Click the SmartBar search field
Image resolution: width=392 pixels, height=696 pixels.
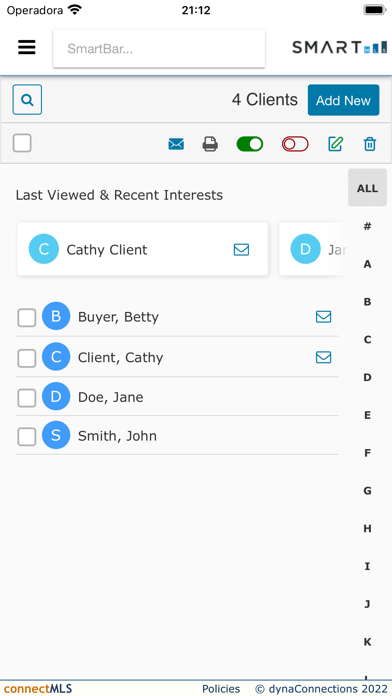[x=159, y=49]
